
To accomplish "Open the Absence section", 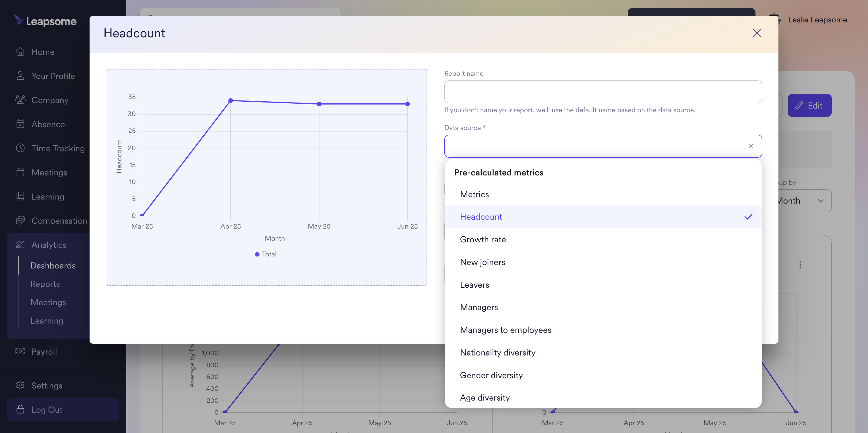I will [48, 124].
